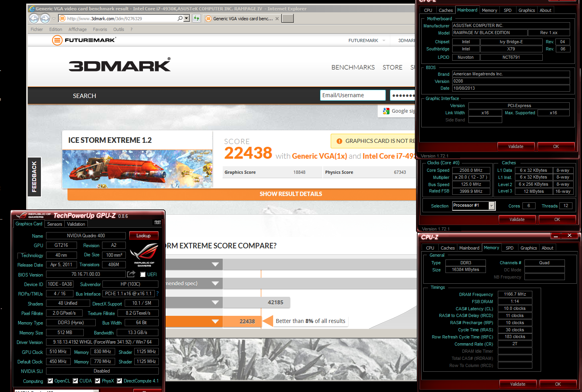The height and width of the screenshot is (392, 582).
Task: Click Validate in CPU-Z clocks window
Action: pos(517,219)
